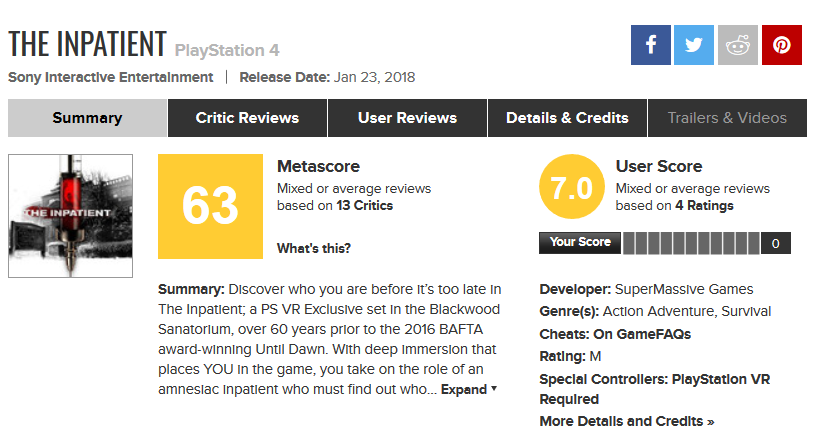The width and height of the screenshot is (814, 437).
Task: Open the 13 Critics link
Action: [364, 206]
